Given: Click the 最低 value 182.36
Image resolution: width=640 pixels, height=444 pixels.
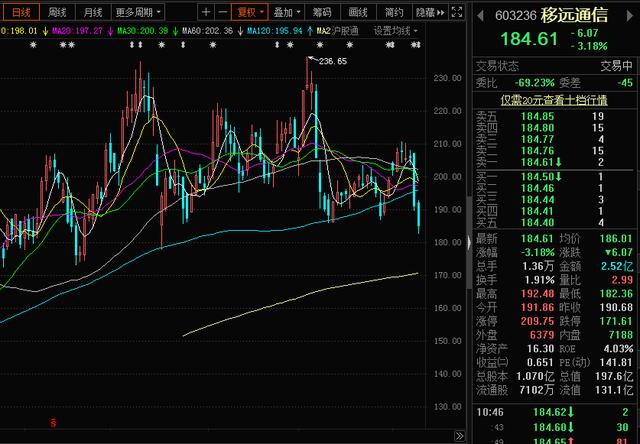Looking at the screenshot, I should pos(616,294).
